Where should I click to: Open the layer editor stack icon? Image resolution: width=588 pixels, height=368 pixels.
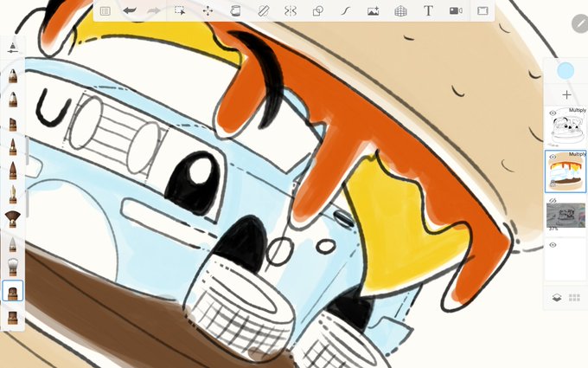pyautogui.click(x=557, y=298)
